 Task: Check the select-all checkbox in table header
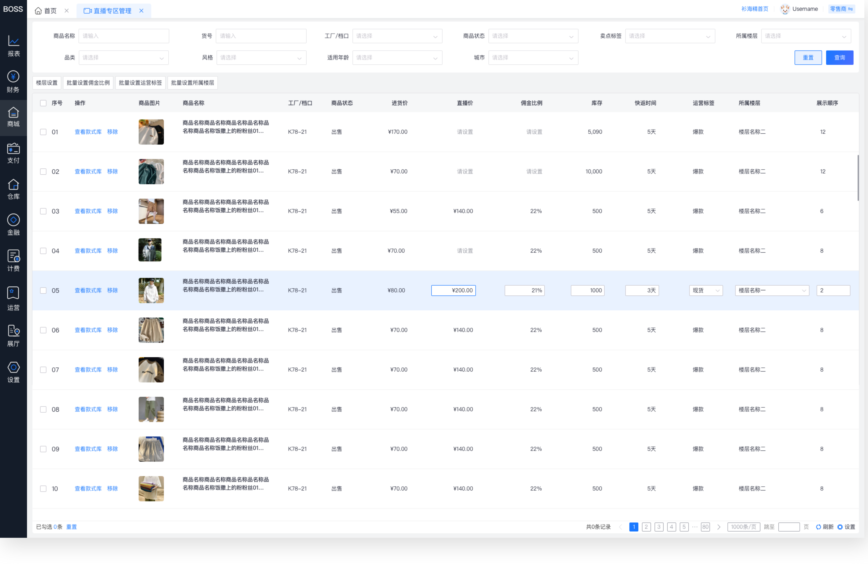(43, 103)
